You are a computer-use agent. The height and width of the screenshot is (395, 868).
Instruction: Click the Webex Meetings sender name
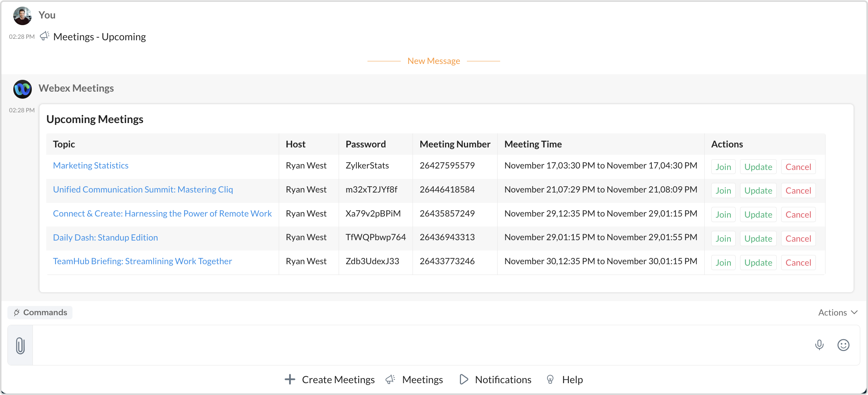tap(76, 88)
